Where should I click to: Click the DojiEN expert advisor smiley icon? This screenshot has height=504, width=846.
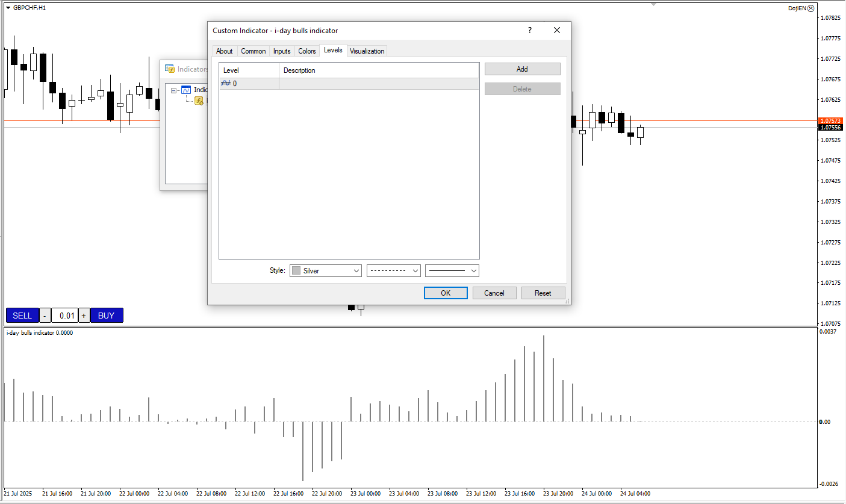tap(810, 8)
